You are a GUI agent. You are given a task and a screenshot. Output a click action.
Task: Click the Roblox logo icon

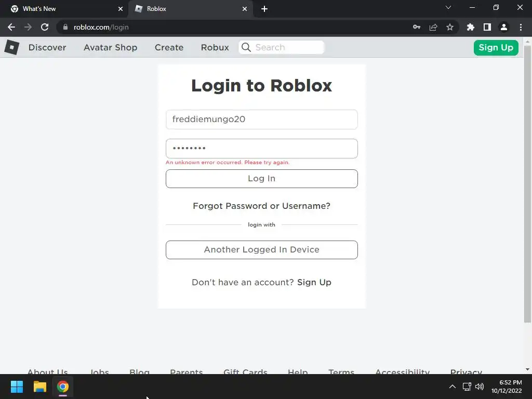pyautogui.click(x=12, y=47)
